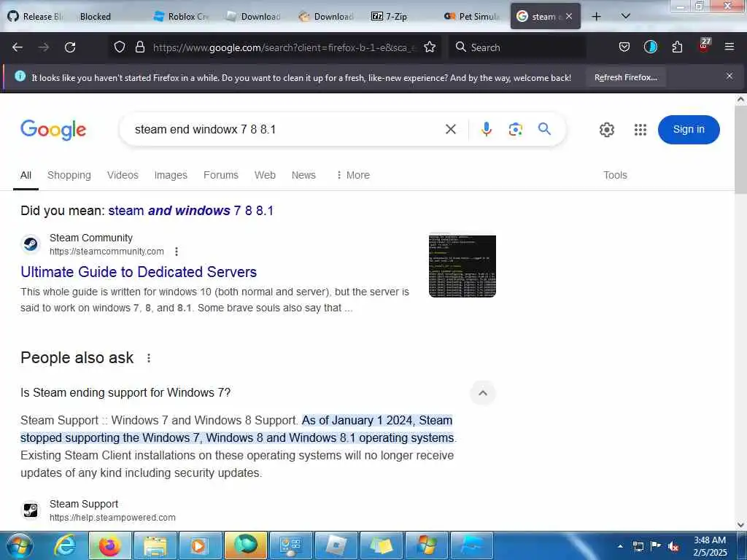The width and height of the screenshot is (747, 560).
Task: Show site security padlock info
Action: 139,47
